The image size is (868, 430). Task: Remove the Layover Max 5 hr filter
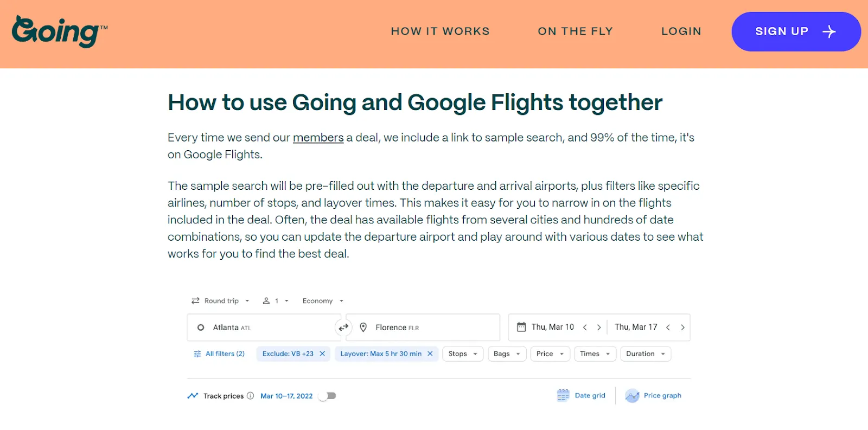tap(430, 354)
